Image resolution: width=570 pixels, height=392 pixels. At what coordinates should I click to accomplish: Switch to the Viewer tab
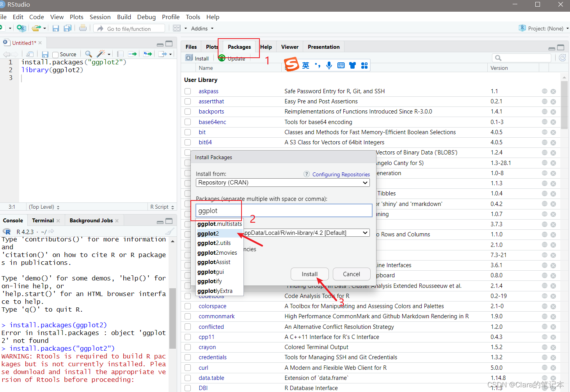pos(290,47)
